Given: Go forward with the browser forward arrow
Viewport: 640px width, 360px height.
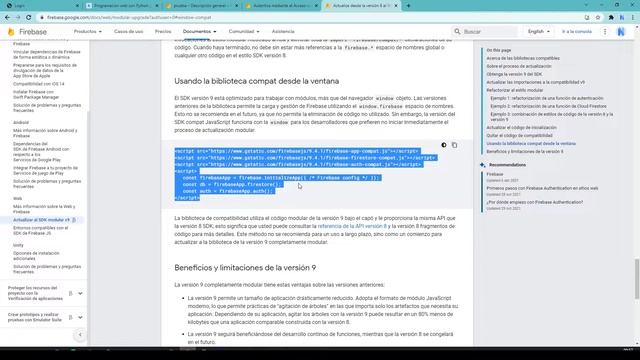Looking at the screenshot, I should point(18,18).
